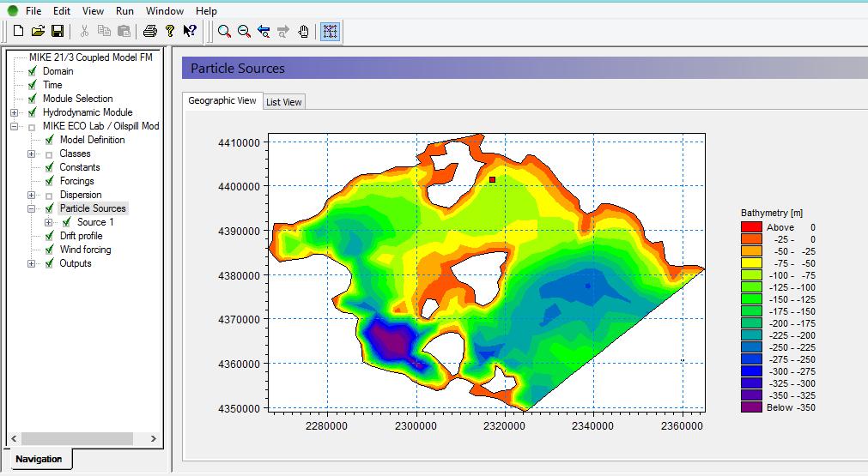
Task: Toggle the grid display icon
Action: coord(330,32)
